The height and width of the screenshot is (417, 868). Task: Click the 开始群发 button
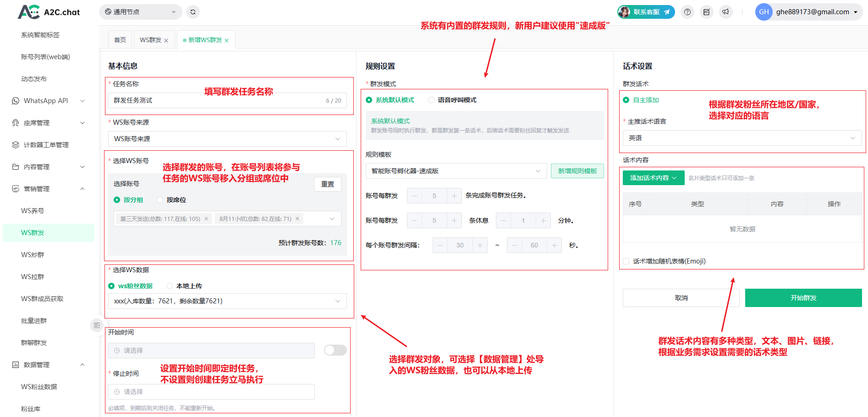click(x=803, y=298)
